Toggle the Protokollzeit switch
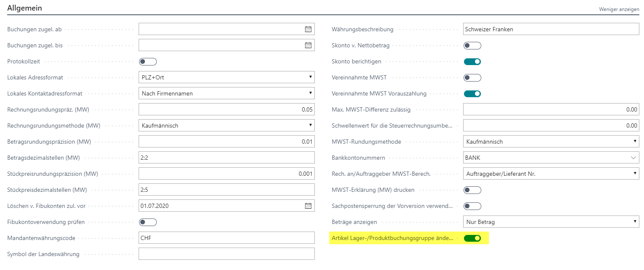The image size is (644, 270). click(148, 62)
